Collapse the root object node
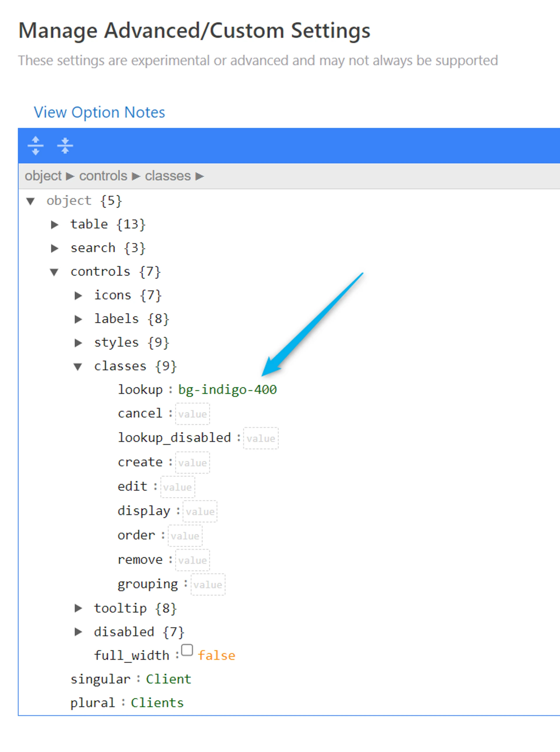Image resolution: width=560 pixels, height=752 pixels. pyautogui.click(x=31, y=201)
